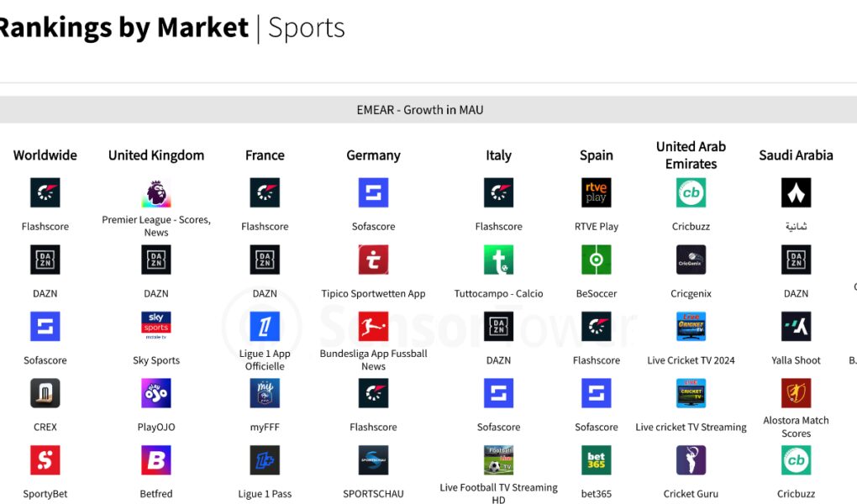Click the Ligue 1 Pass label

[x=265, y=494]
